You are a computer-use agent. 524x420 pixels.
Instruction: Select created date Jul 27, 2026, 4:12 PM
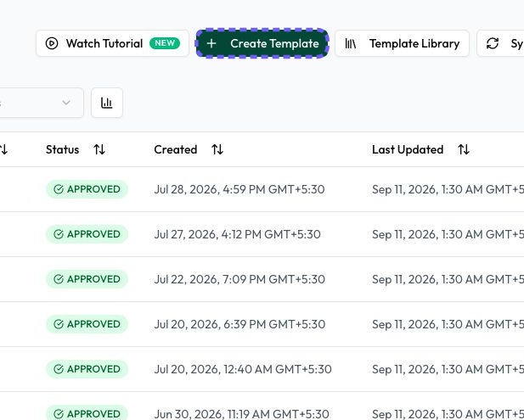(237, 234)
